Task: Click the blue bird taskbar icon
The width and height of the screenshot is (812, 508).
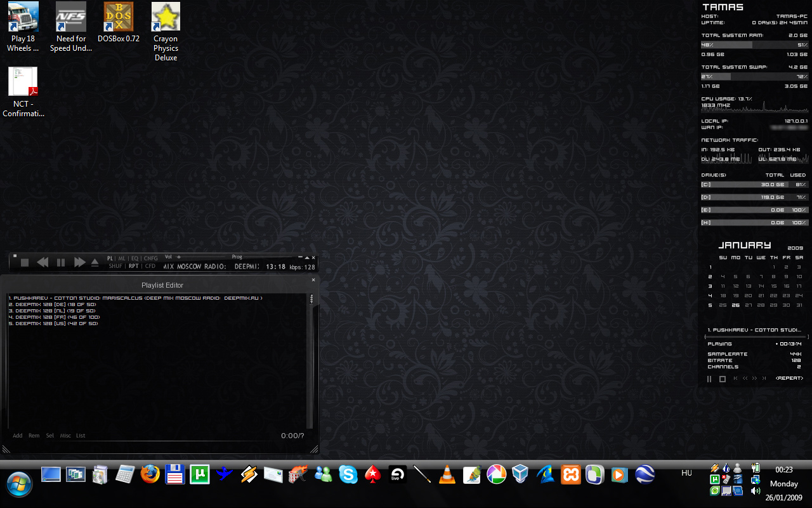Action: pos(223,474)
